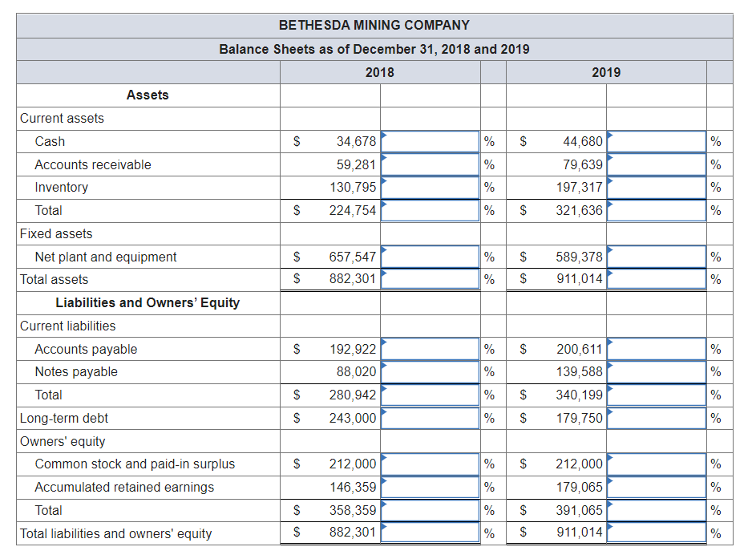
Task: Click the Owners' equity row label
Action: click(x=63, y=441)
